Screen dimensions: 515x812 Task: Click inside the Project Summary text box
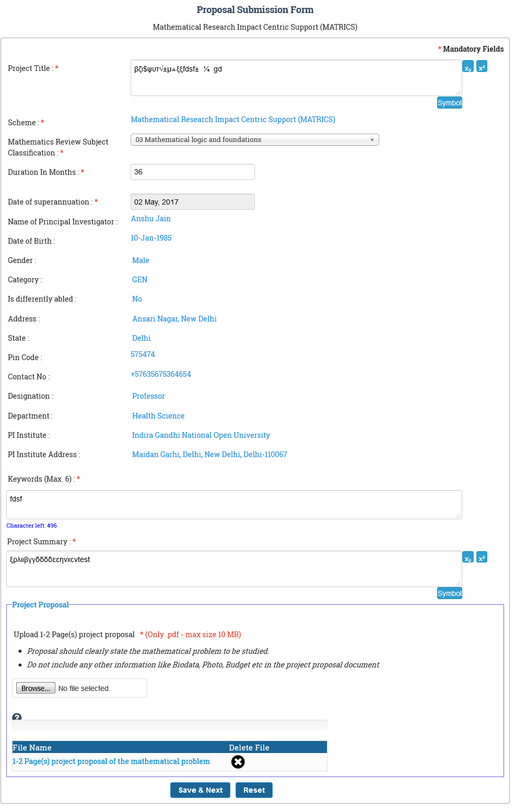point(234,569)
